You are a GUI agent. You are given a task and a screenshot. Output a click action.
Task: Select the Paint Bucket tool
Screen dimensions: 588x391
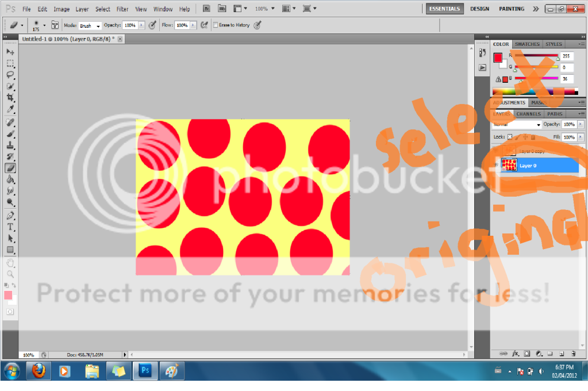tap(10, 179)
